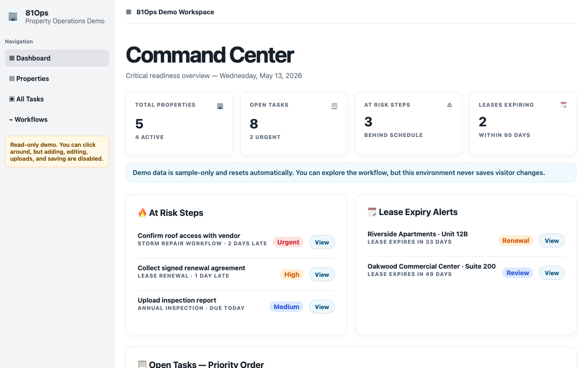This screenshot has height=368, width=588.
Task: Click the Review badge for Oakwood Commercial
Action: point(518,273)
